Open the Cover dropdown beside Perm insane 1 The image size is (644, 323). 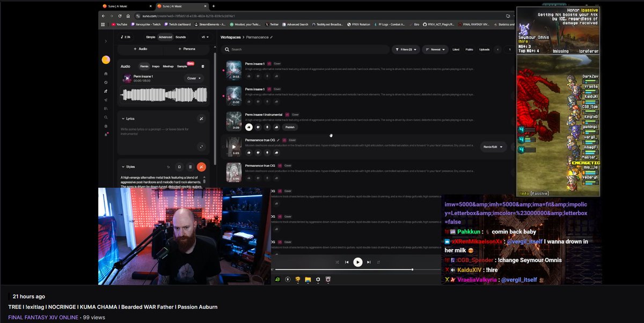point(194,78)
